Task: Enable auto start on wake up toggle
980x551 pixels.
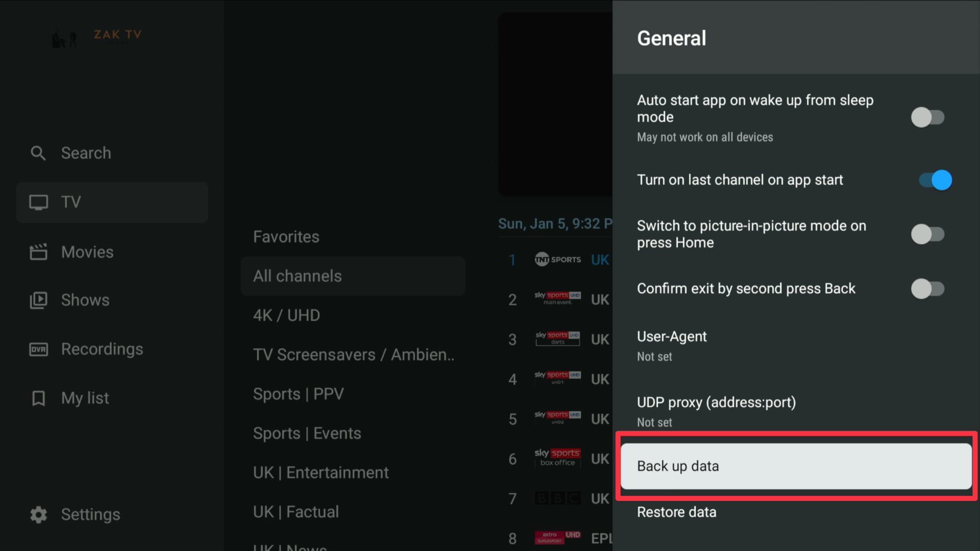Action: pos(927,117)
